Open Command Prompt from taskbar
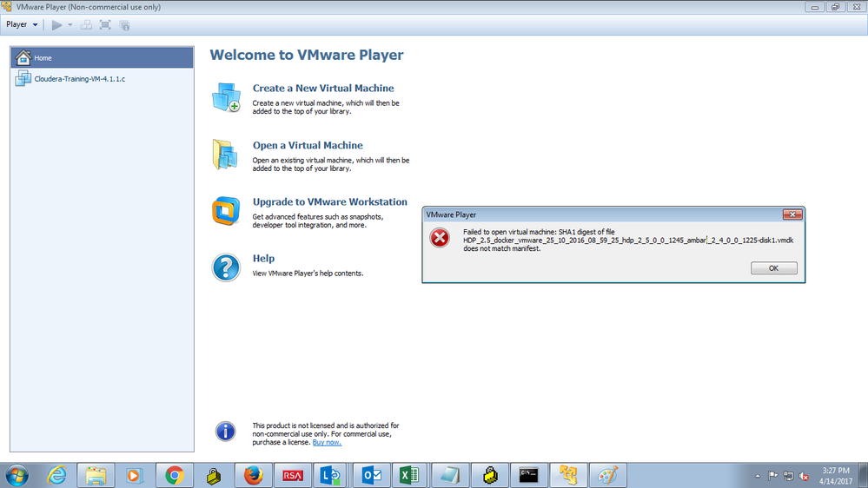Viewport: 868px width, 488px height. coord(528,475)
